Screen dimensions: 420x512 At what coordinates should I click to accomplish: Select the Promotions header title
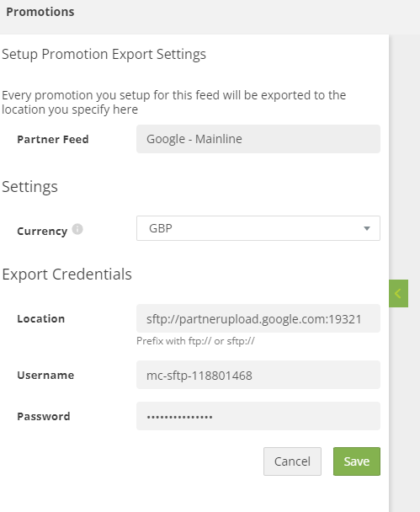pyautogui.click(x=40, y=12)
